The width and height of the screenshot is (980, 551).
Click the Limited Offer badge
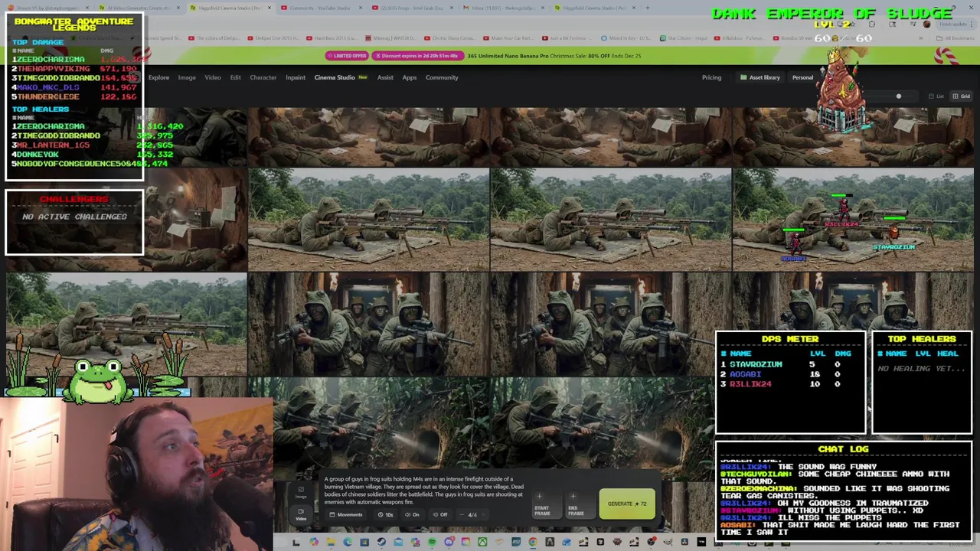[x=347, y=56]
